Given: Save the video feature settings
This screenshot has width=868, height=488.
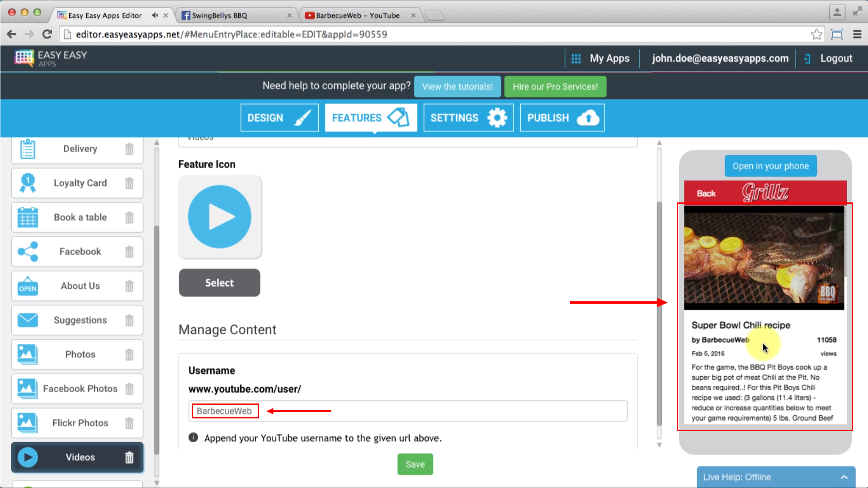Looking at the screenshot, I should [415, 464].
